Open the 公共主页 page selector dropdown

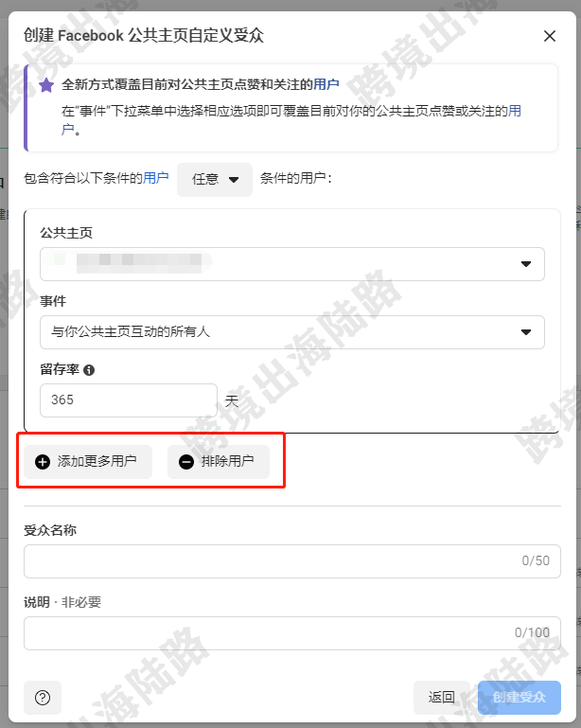pyautogui.click(x=292, y=264)
